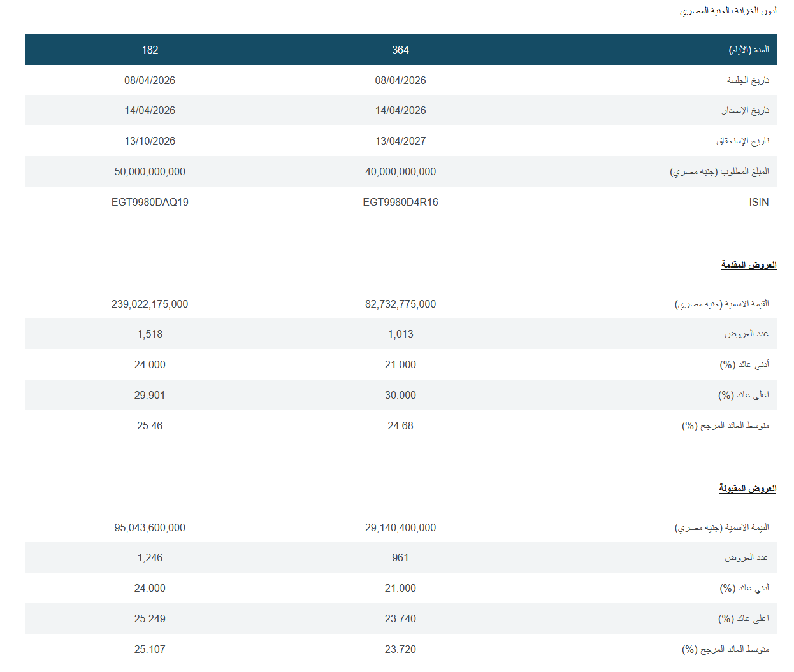Image resolution: width=794 pixels, height=672 pixels.
Task: Click the 182 days column header
Action: pos(150,50)
